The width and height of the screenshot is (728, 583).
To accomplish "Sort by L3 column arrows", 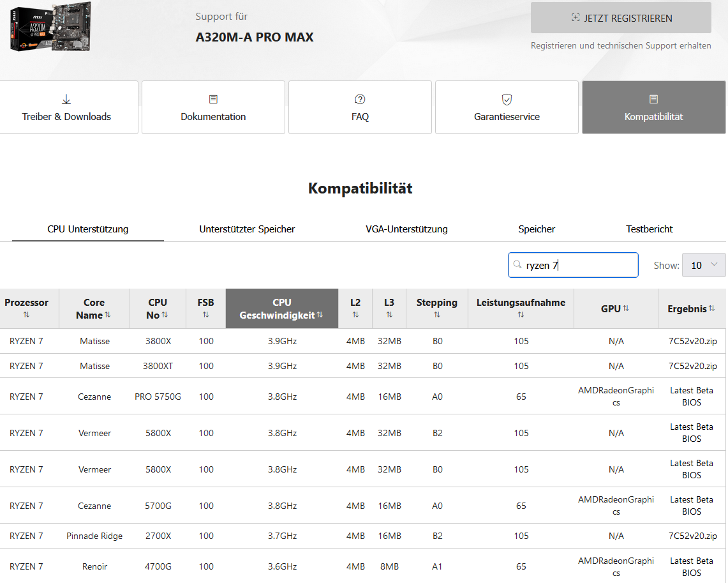I will click(389, 315).
